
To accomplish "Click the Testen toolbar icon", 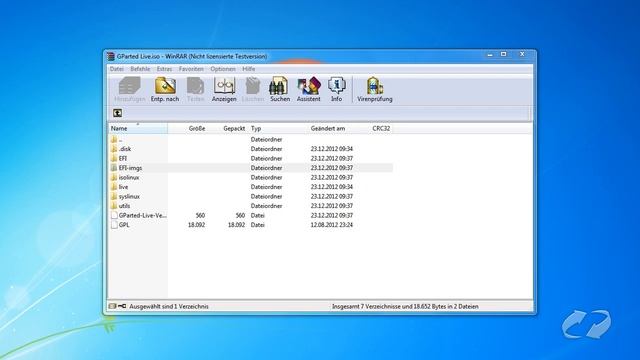I will coord(196,89).
